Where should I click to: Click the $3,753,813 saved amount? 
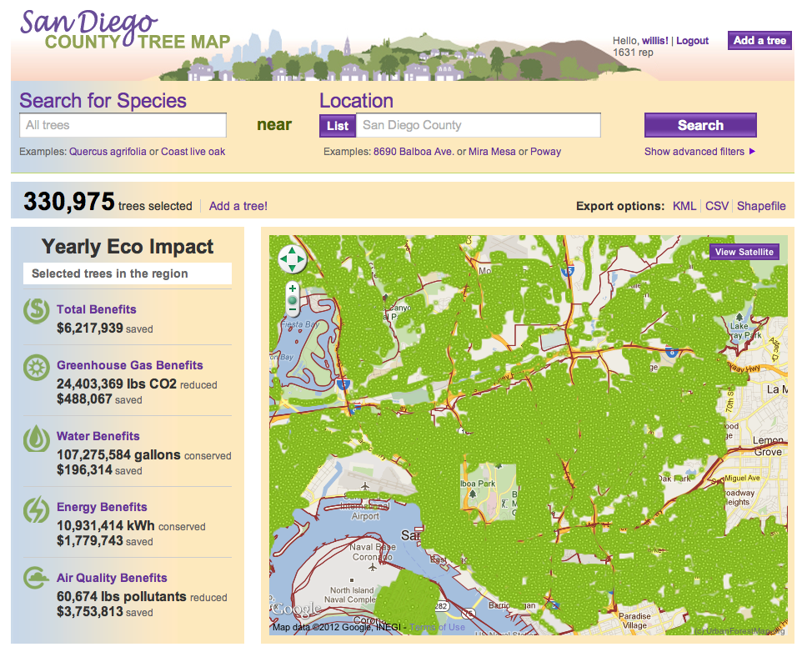(x=105, y=612)
